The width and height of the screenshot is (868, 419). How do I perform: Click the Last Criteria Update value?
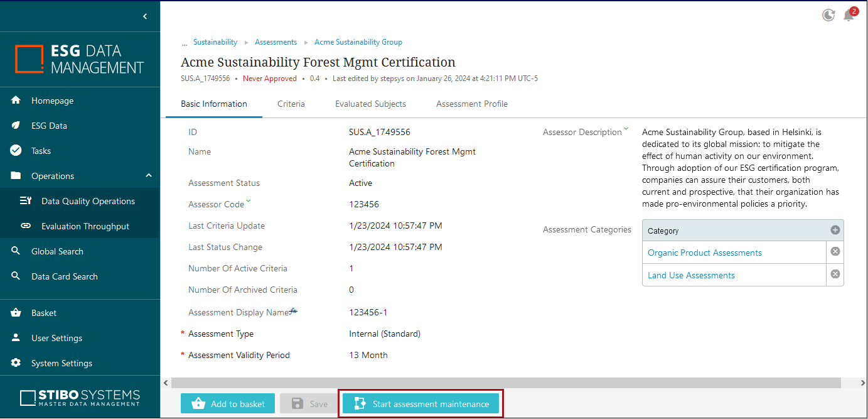pos(395,226)
